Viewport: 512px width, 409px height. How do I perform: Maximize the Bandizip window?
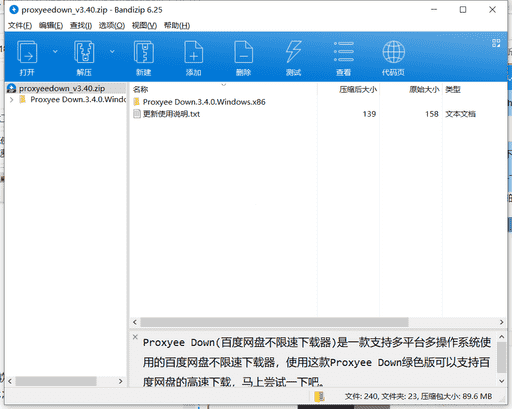[x=463, y=10]
